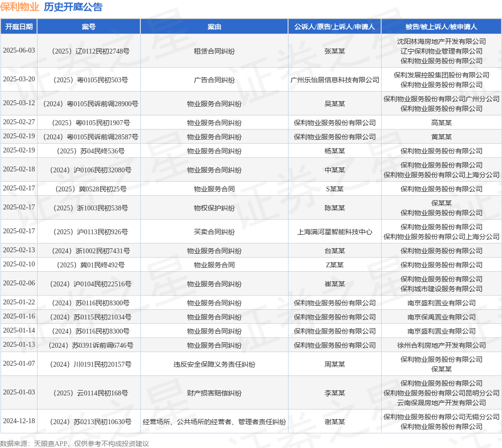
Task: Select the 案由 column header
Action: point(214,27)
